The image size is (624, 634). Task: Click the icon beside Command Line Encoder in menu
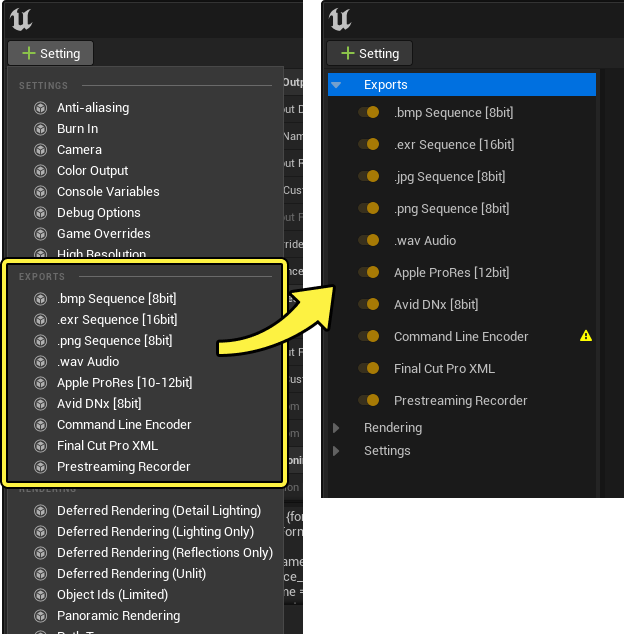click(x=40, y=425)
